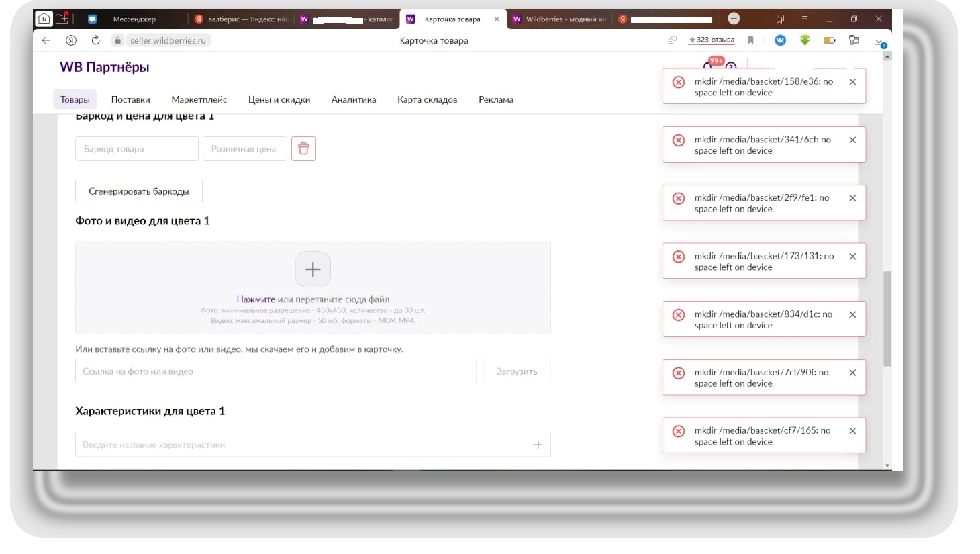Click the page vertical scrollbar thumb
This screenshot has height=554, width=980.
pyautogui.click(x=887, y=318)
